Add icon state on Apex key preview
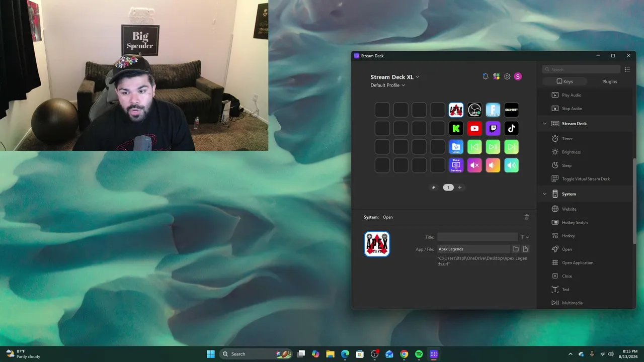 coord(369,236)
